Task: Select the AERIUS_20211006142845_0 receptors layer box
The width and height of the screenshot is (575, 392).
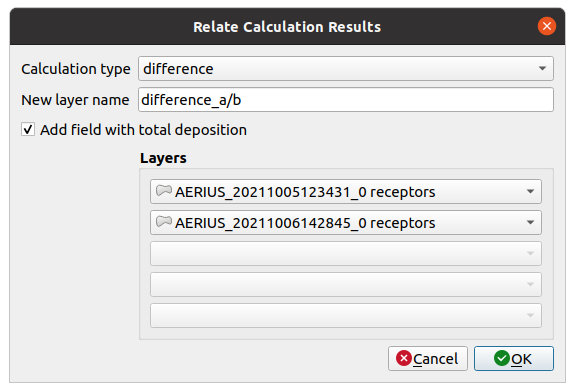Action: coord(345,222)
